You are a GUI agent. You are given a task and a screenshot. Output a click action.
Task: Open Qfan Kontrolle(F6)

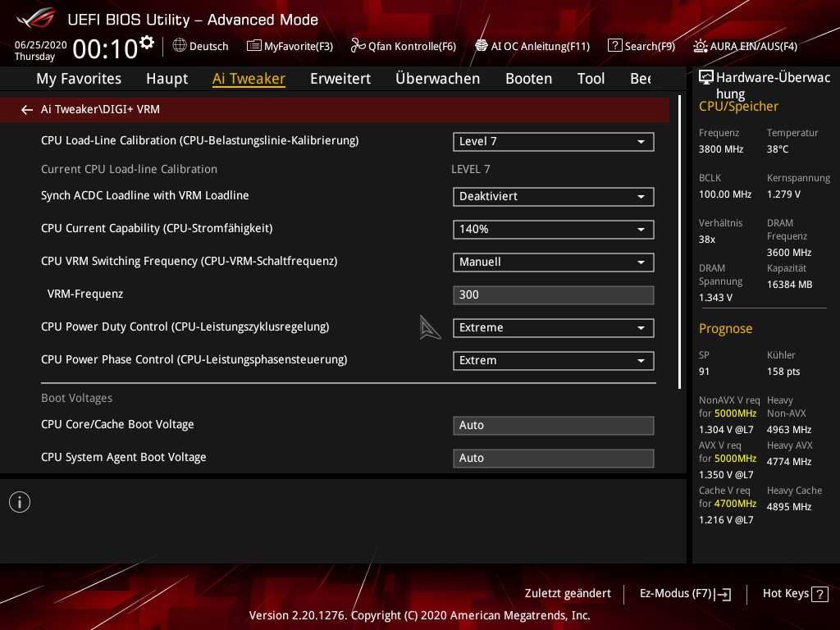point(404,46)
